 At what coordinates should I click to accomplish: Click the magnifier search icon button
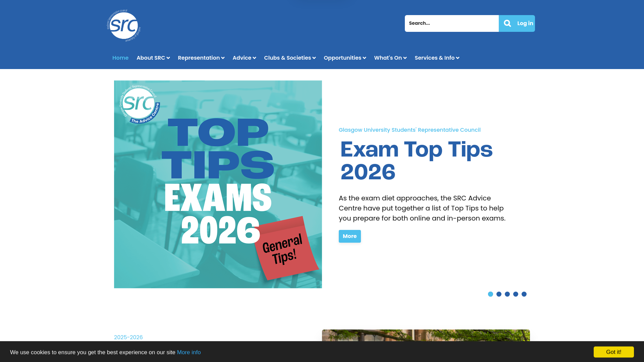[x=507, y=23]
